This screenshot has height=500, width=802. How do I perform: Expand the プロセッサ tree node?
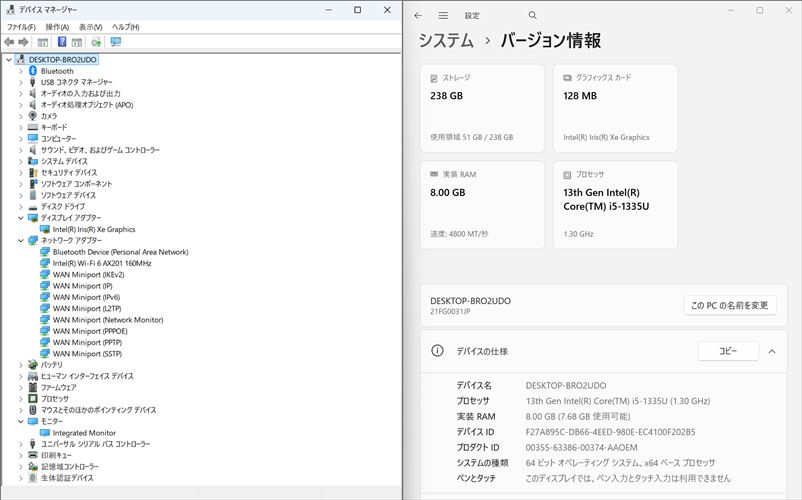click(x=20, y=398)
